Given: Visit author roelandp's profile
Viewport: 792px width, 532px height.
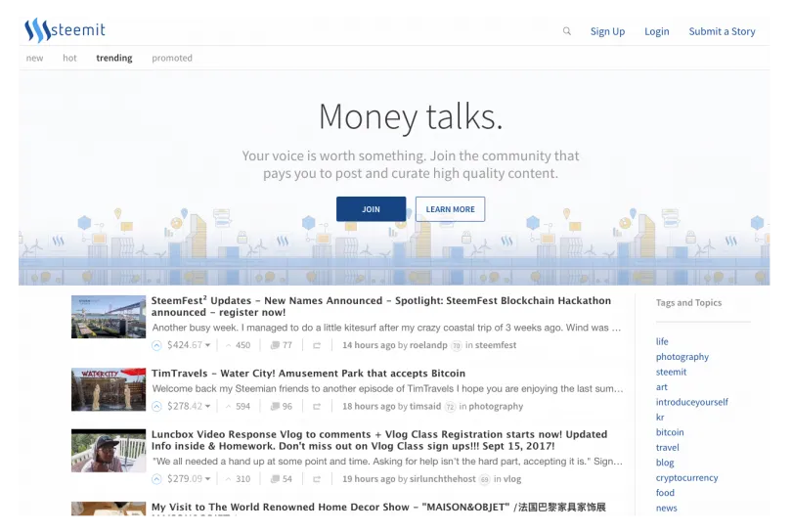Looking at the screenshot, I should point(428,345).
